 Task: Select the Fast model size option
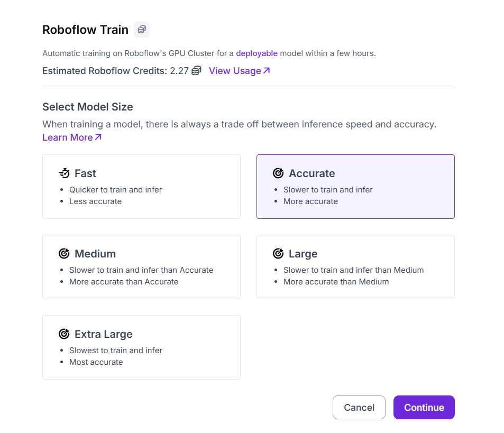tap(141, 187)
